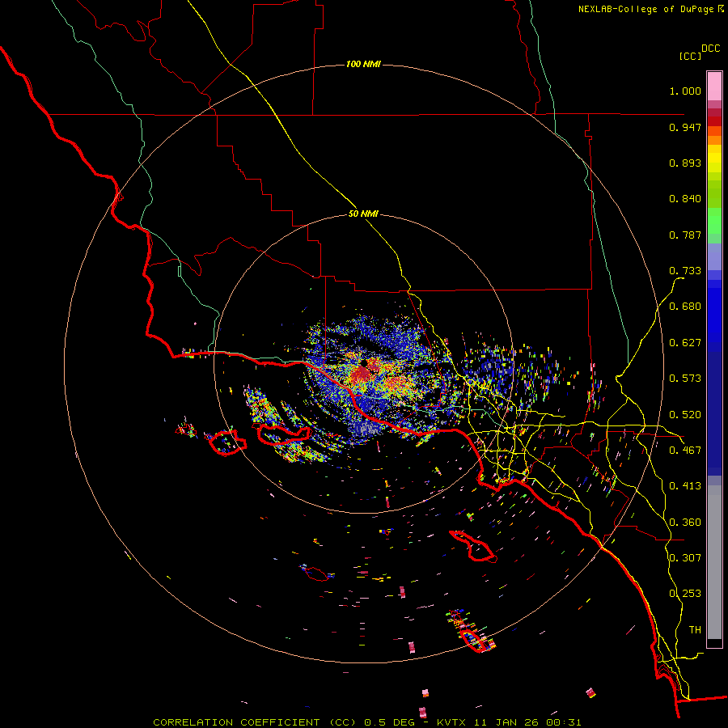Click the 100 NMI range ring label
The image size is (728, 728).
pos(363,64)
